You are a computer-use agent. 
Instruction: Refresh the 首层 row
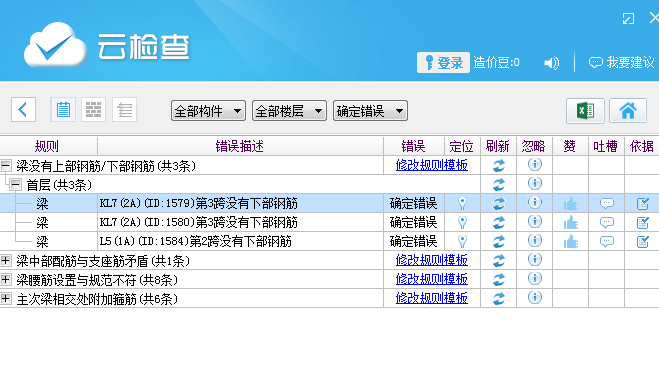click(498, 184)
